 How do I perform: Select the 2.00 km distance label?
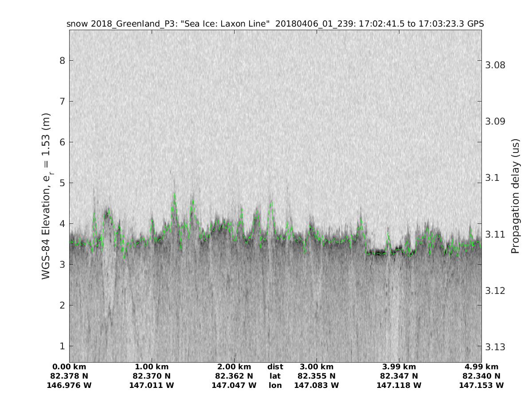coord(234,367)
